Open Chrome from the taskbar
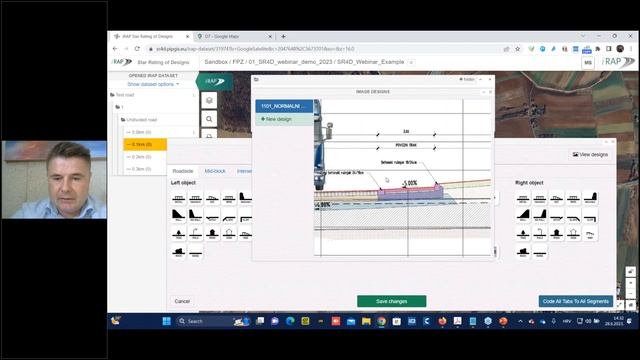640x360 pixels. pos(381,321)
